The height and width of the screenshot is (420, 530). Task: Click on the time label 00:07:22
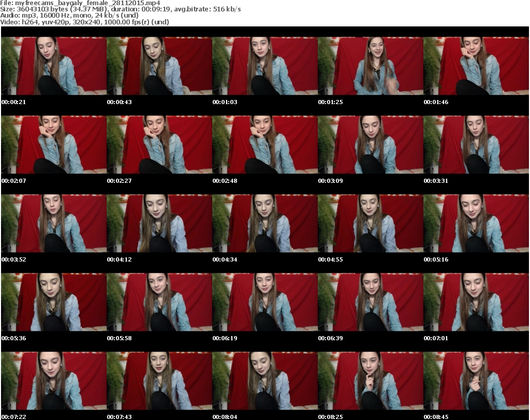pyautogui.click(x=13, y=417)
